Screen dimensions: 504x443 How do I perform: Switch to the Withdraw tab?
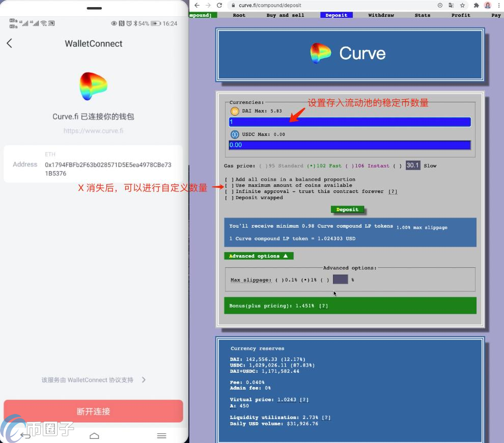(381, 15)
